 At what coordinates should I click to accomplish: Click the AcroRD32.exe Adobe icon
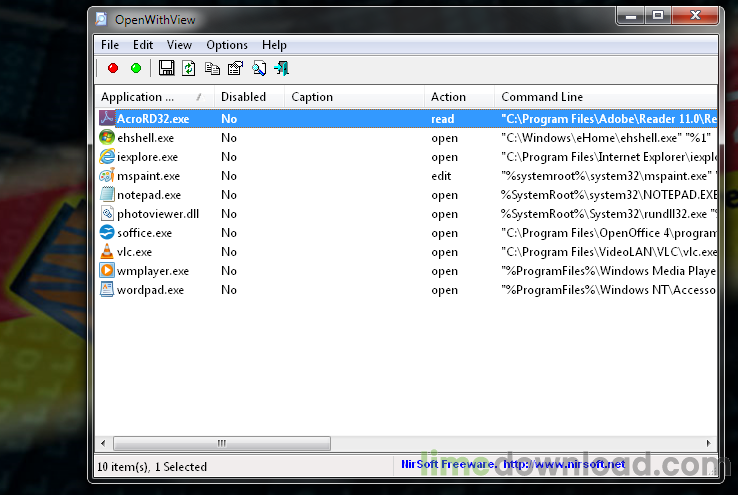[x=107, y=118]
